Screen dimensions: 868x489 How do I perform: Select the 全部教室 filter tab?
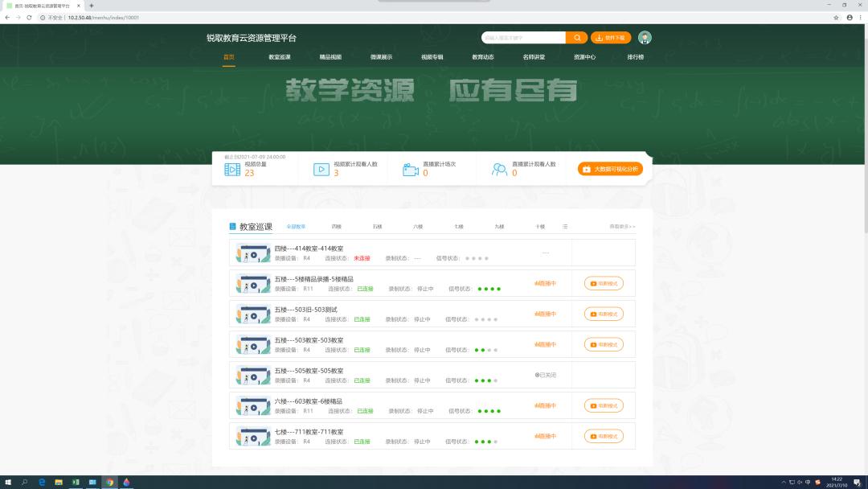click(x=297, y=227)
